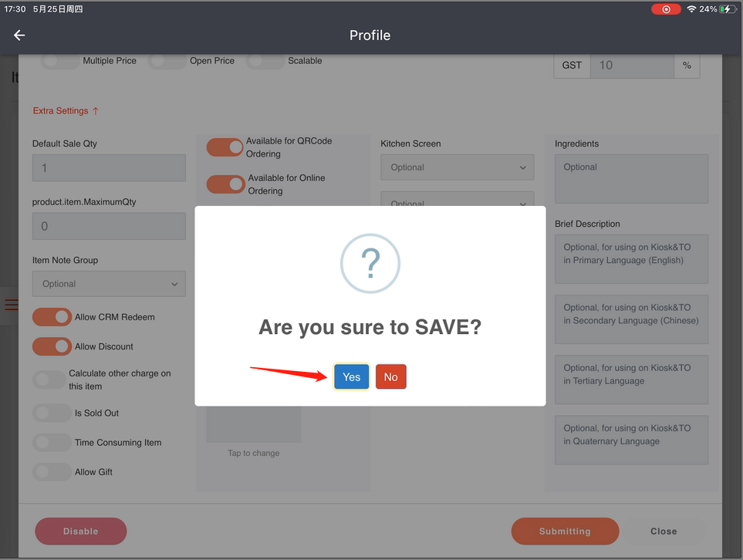Screen dimensions: 743x560
Task: Click the Default Sale Qty field
Action: pos(109,168)
